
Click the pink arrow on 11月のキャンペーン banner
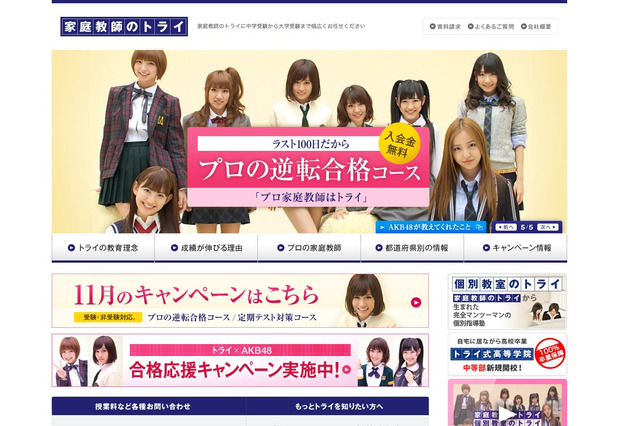(x=416, y=302)
